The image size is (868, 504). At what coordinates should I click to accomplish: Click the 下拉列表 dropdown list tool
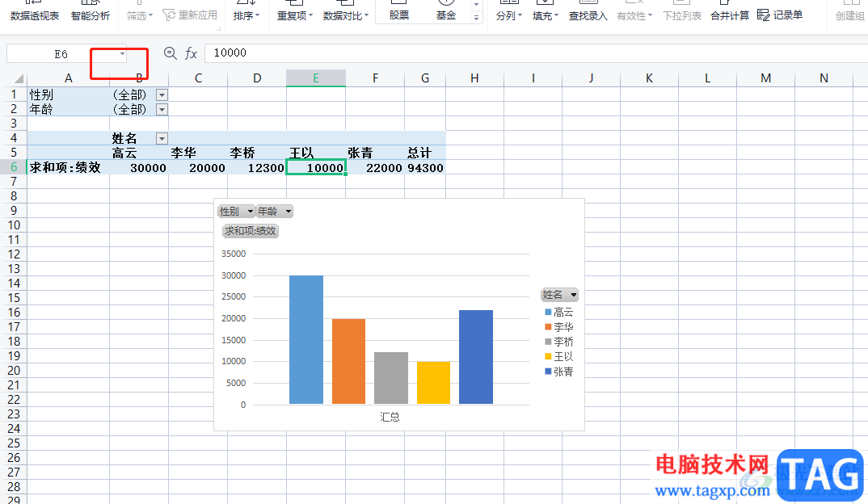tap(682, 12)
